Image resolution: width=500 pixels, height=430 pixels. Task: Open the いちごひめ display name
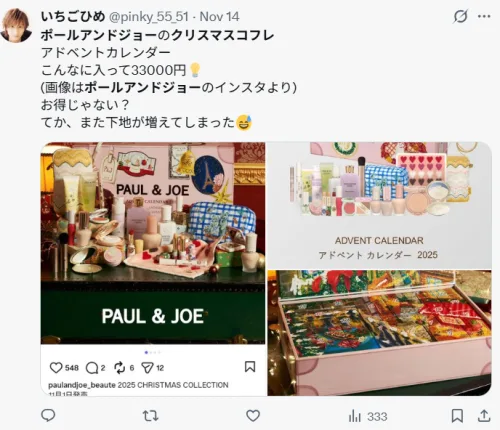(x=73, y=16)
